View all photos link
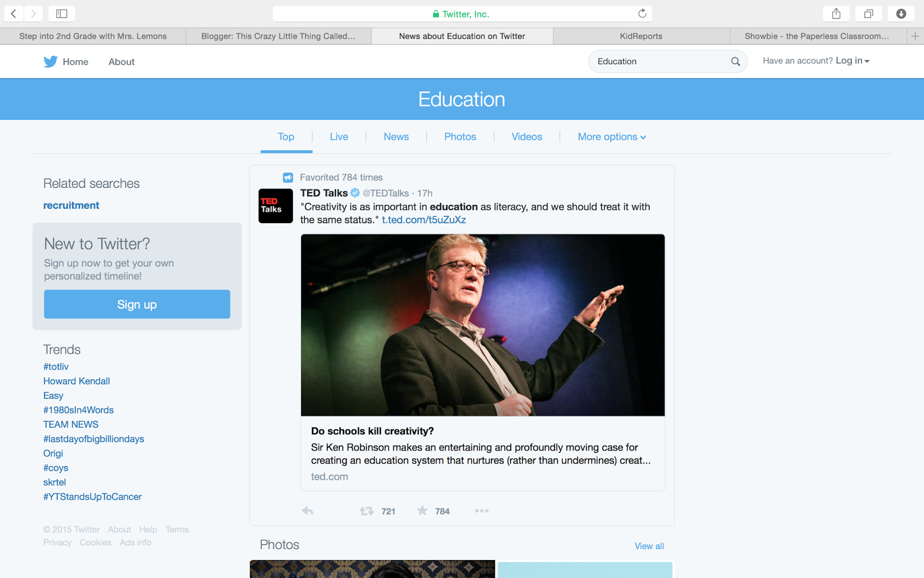924x578 pixels. (x=649, y=546)
